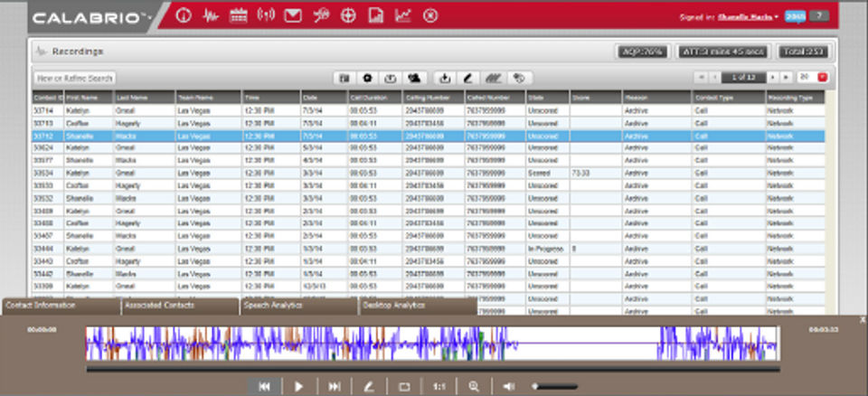868x396 pixels.
Task: Open the envelope messages icon
Action: tap(292, 15)
